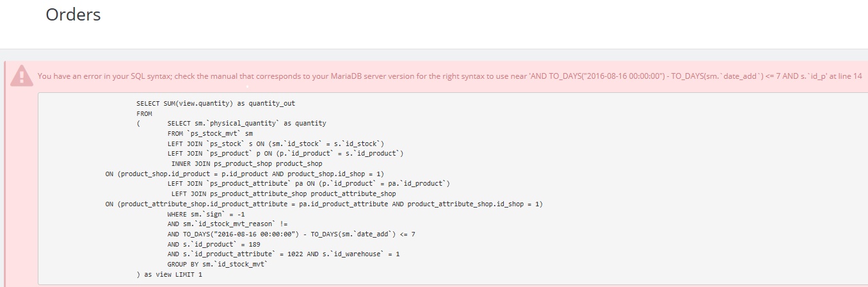Click the GROUP BY sm.id_stock_mvt line

[x=218, y=264]
